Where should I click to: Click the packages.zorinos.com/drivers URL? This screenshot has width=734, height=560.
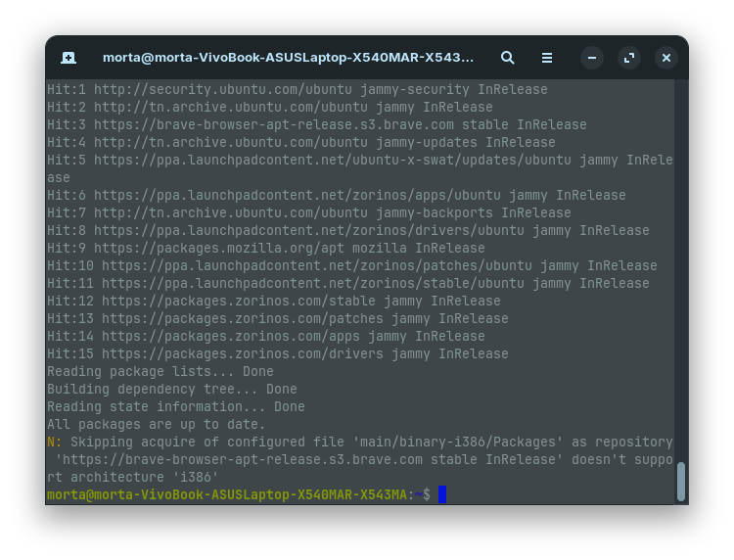(243, 354)
